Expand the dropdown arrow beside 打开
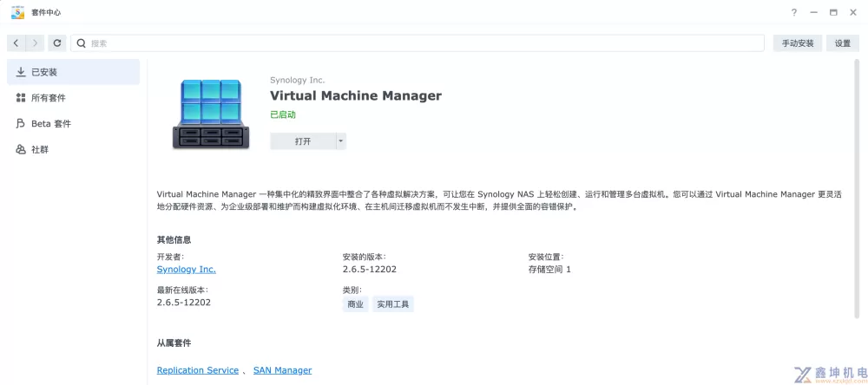 (x=341, y=141)
